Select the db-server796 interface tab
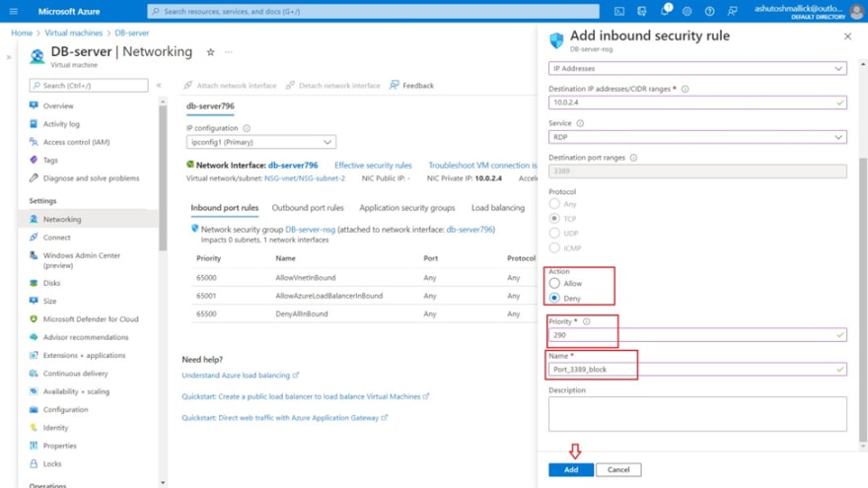Screen dimensions: 868x488 tap(210, 106)
